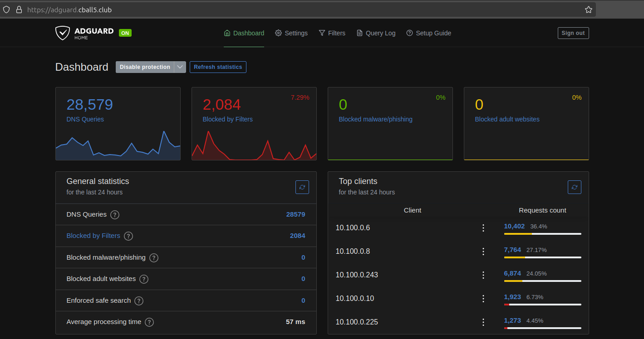This screenshot has height=339, width=644.
Task: Click Blocked by Filters card link
Action: [228, 119]
